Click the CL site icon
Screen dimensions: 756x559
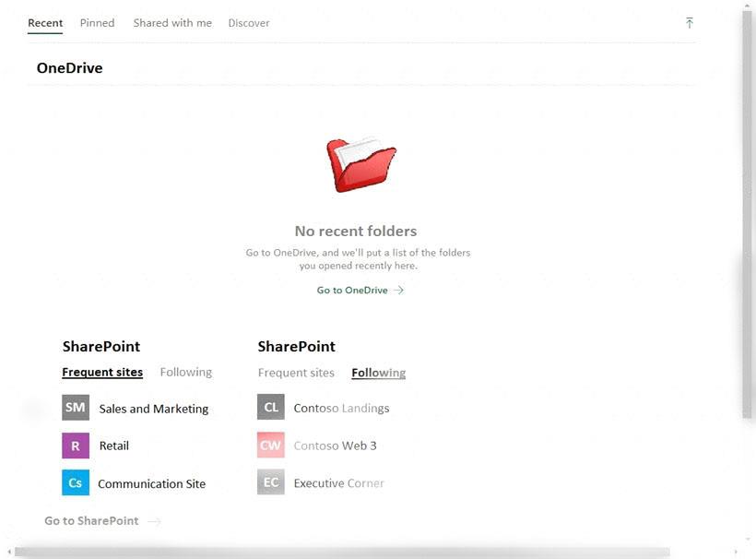271,407
